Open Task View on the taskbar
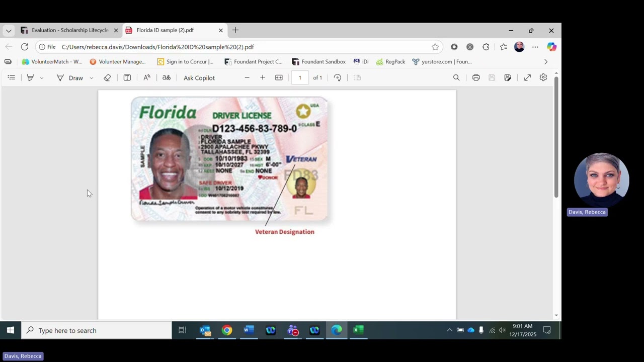 coord(183,330)
